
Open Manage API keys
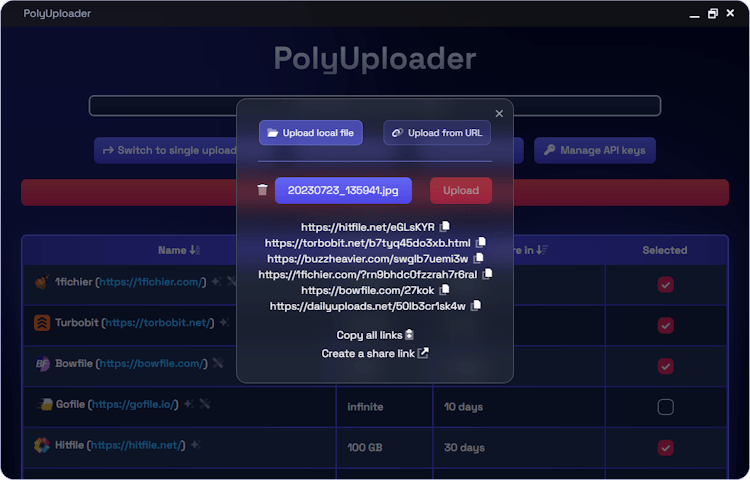pos(595,150)
